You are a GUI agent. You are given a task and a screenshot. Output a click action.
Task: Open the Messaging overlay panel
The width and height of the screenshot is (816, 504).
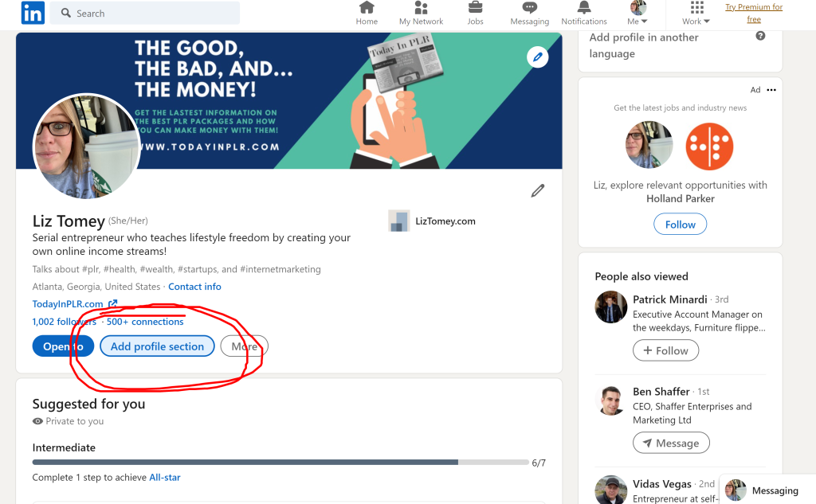tap(767, 490)
